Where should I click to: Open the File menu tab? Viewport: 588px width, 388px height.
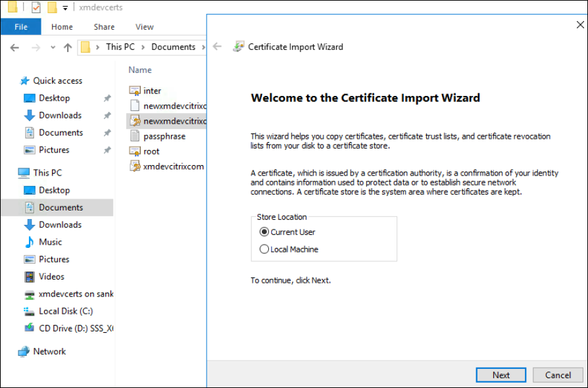20,27
